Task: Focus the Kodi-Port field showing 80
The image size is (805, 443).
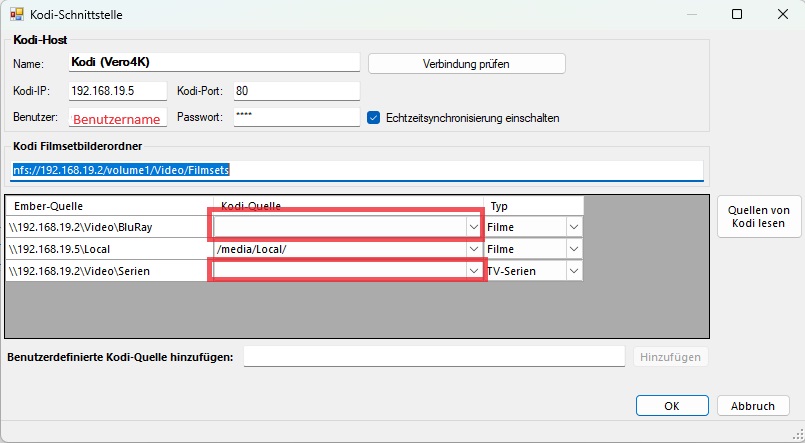Action: tap(296, 91)
